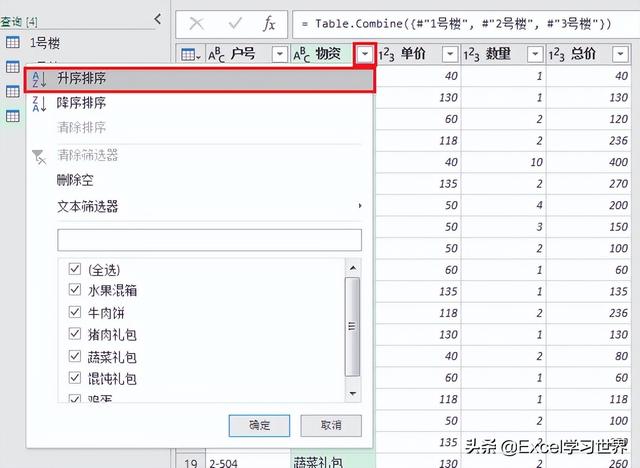
Task: Click the filter list scroll up arrow
Action: [353, 268]
